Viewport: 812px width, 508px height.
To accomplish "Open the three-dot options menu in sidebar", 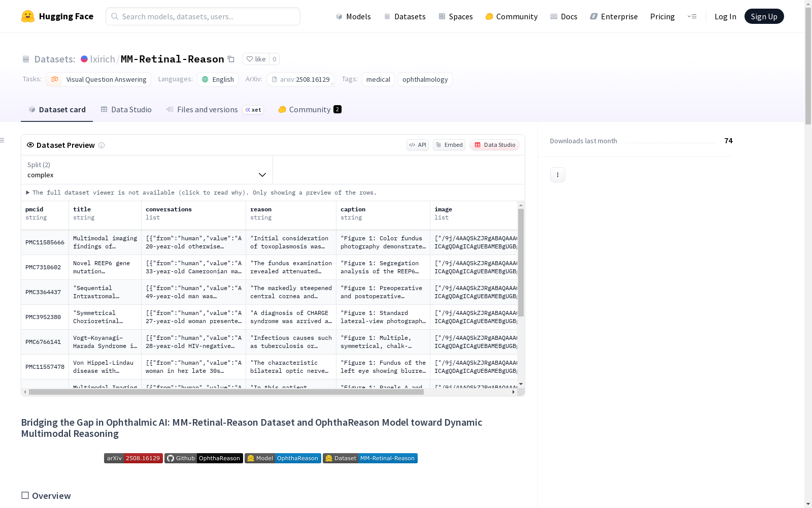I will (x=558, y=175).
